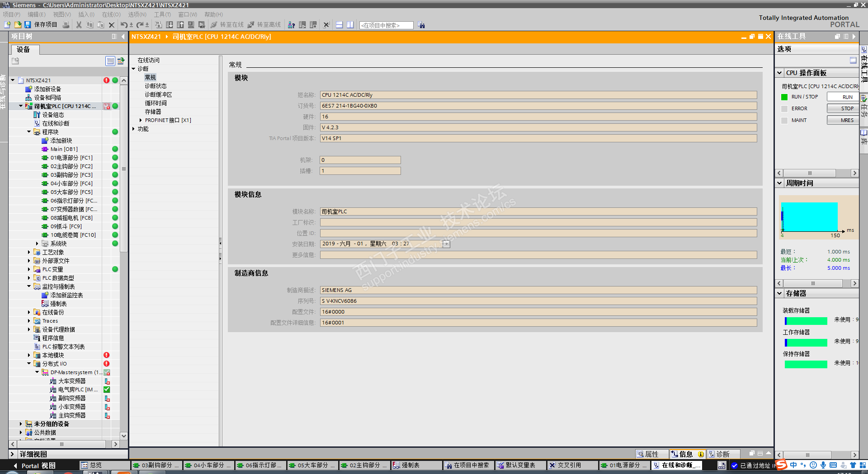
Task: Expand the 工艺对象 tree node
Action: click(x=29, y=252)
